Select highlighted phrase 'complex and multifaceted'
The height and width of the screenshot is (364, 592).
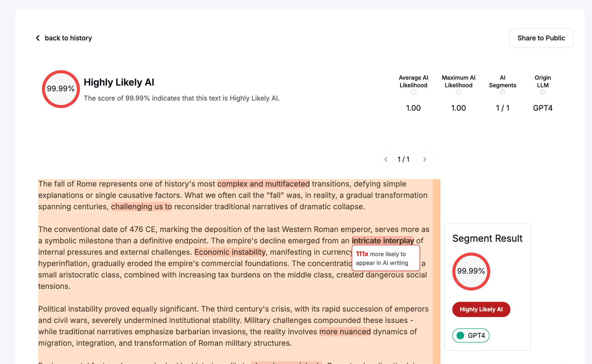coord(263,184)
